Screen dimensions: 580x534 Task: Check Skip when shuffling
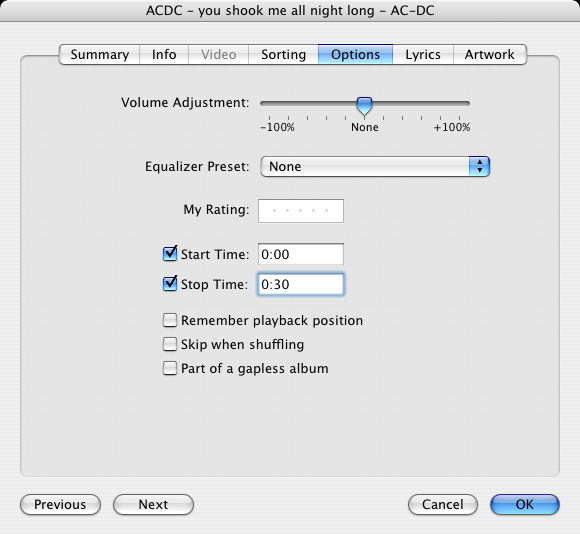[170, 344]
